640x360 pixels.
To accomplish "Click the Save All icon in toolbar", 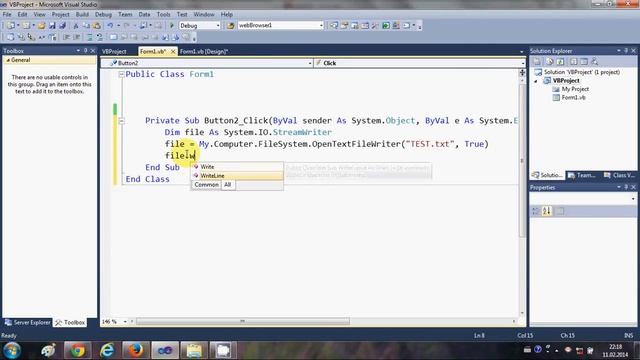I will (x=62, y=25).
